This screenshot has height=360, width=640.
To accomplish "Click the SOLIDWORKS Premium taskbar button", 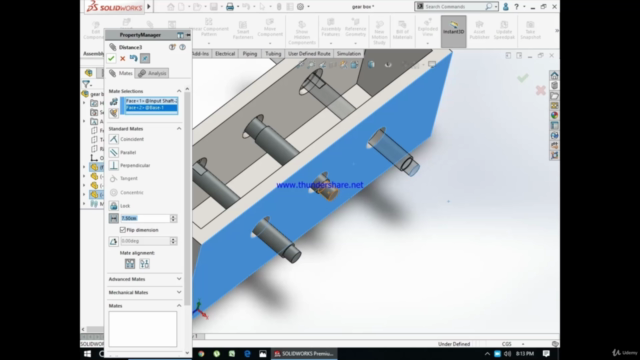I will (x=304, y=354).
